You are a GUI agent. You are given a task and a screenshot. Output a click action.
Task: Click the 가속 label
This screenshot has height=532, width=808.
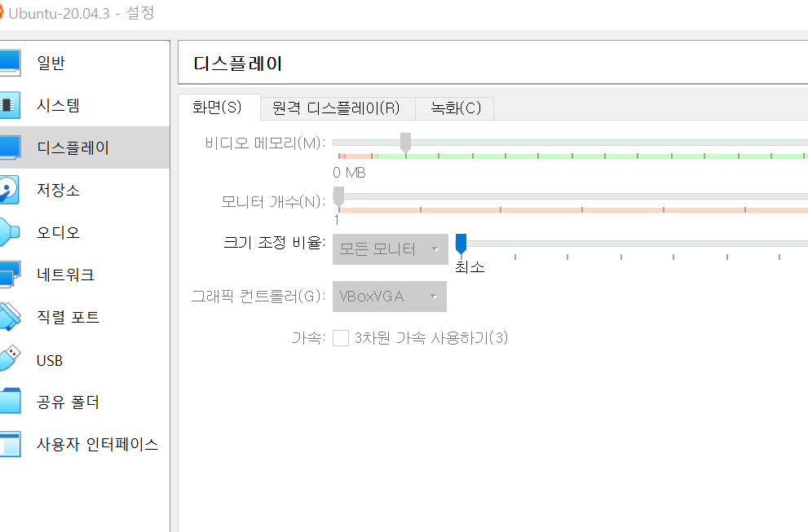click(x=309, y=338)
